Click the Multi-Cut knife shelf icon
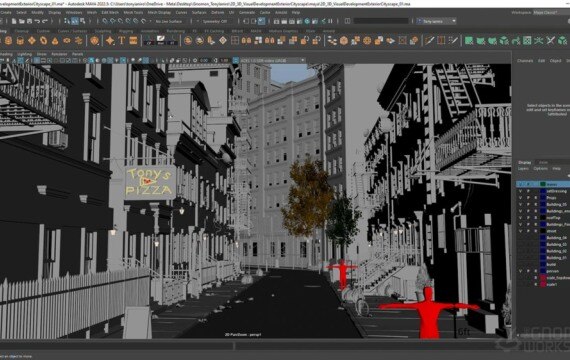Viewport: 570px width, 360px height. click(x=430, y=40)
